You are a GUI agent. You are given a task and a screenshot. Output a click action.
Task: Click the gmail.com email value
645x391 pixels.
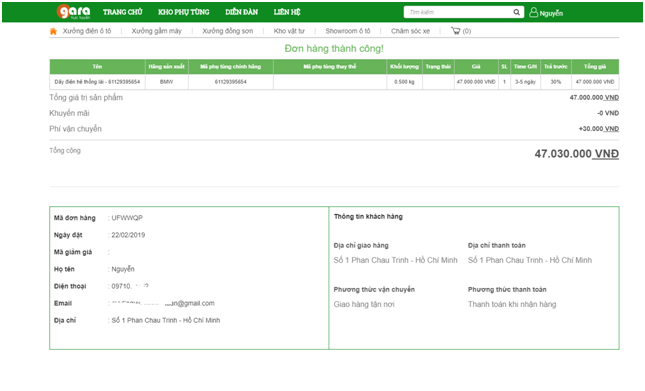tap(163, 303)
